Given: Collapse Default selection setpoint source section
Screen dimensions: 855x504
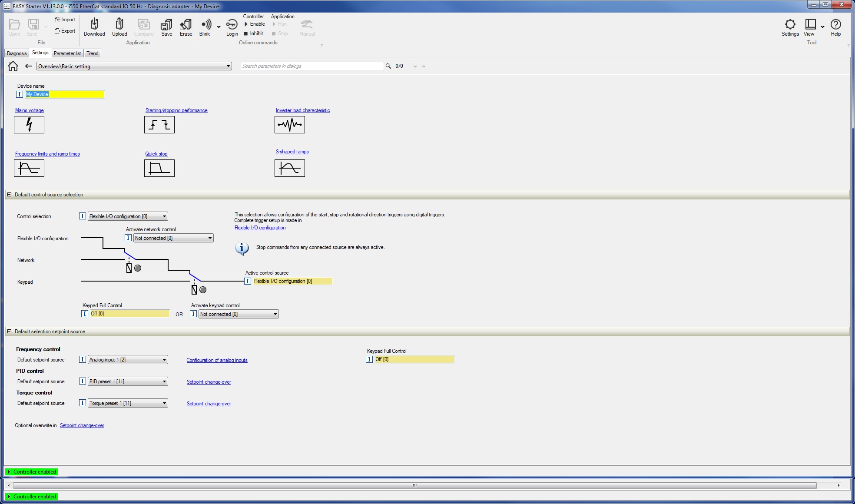Looking at the screenshot, I should (x=9, y=332).
